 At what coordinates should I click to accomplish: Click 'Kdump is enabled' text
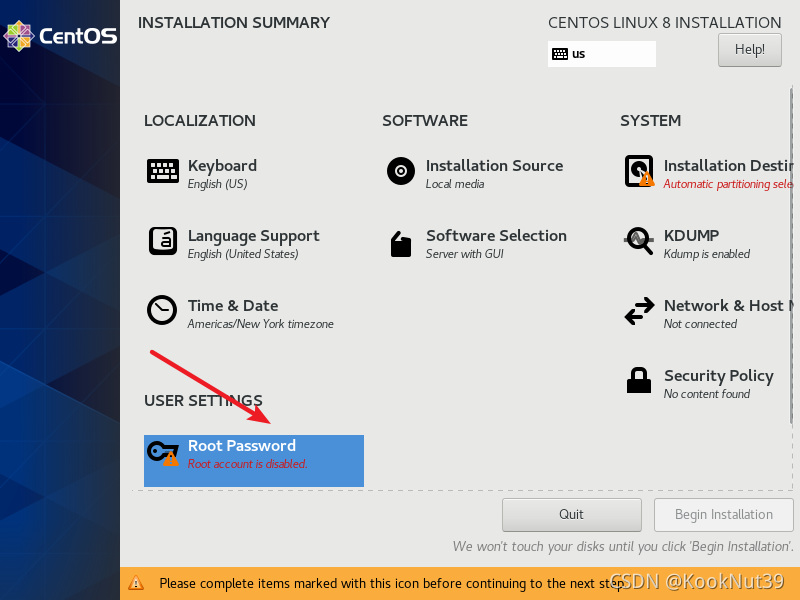(707, 254)
